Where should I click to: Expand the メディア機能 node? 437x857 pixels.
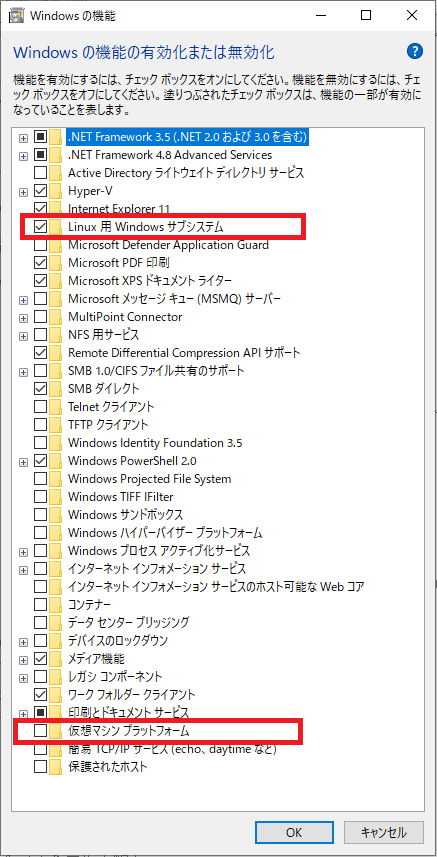[23, 660]
